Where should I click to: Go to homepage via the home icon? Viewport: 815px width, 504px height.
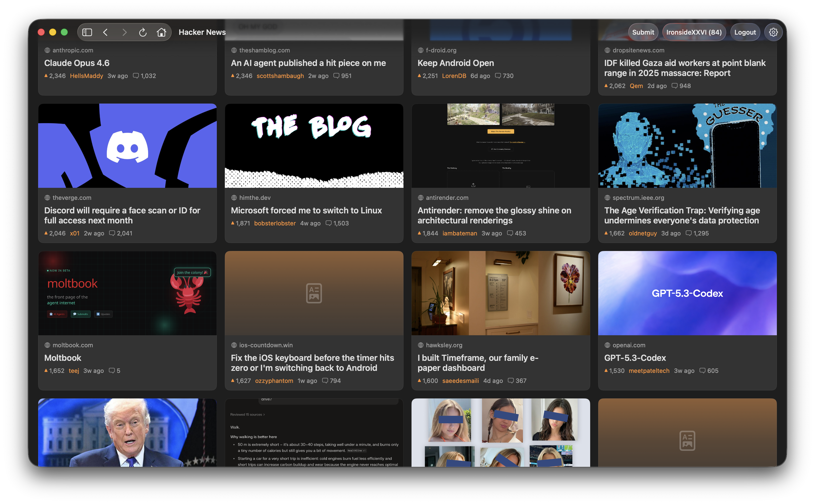tap(162, 32)
